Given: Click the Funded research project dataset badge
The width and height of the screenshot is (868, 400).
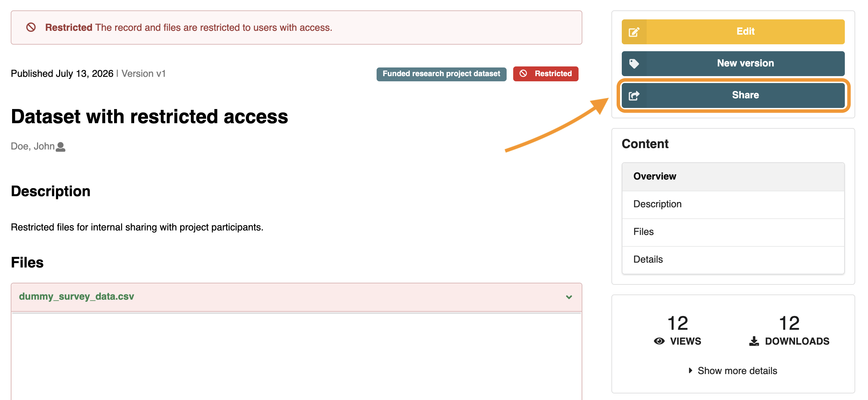Looking at the screenshot, I should (x=441, y=74).
